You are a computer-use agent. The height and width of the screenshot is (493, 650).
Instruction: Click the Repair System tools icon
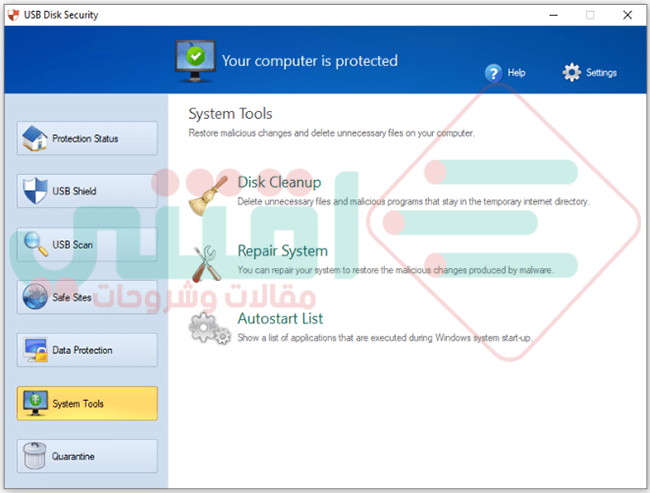pos(206,264)
